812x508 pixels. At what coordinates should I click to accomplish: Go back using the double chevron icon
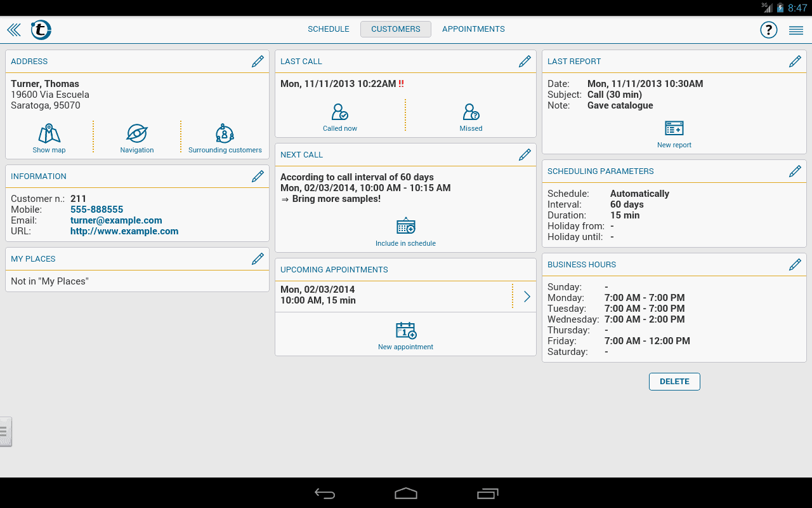[14, 30]
